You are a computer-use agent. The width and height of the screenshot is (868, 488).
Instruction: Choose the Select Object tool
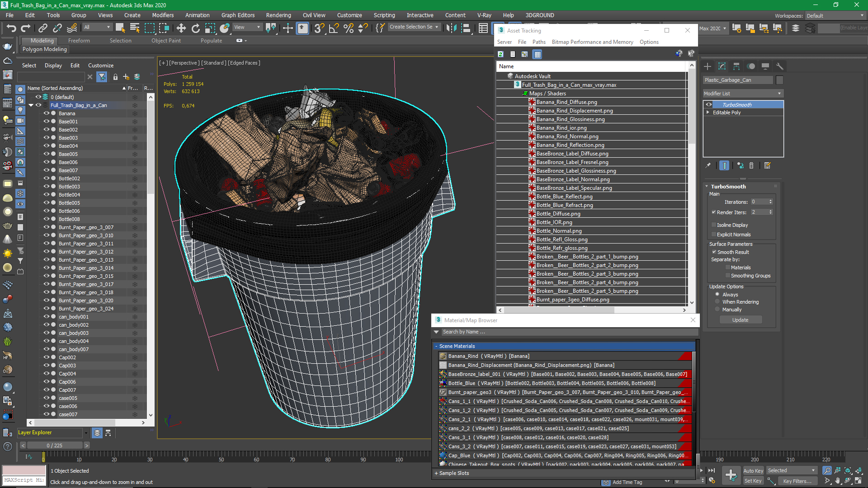point(120,28)
